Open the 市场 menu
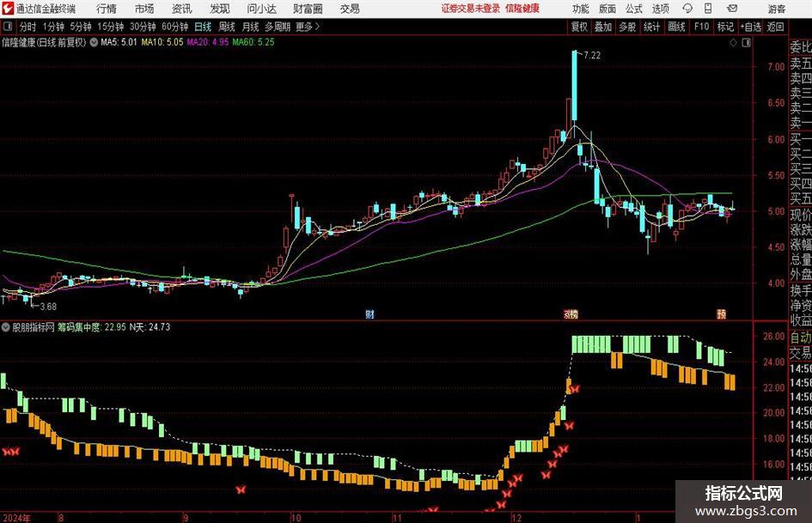 (144, 9)
